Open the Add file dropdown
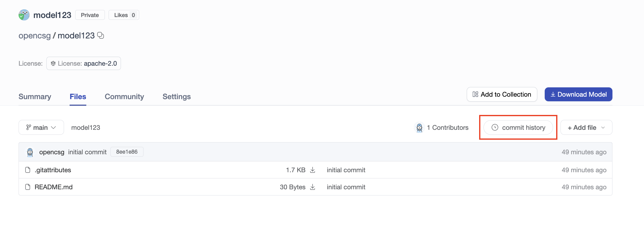This screenshot has width=644, height=228. [586, 128]
